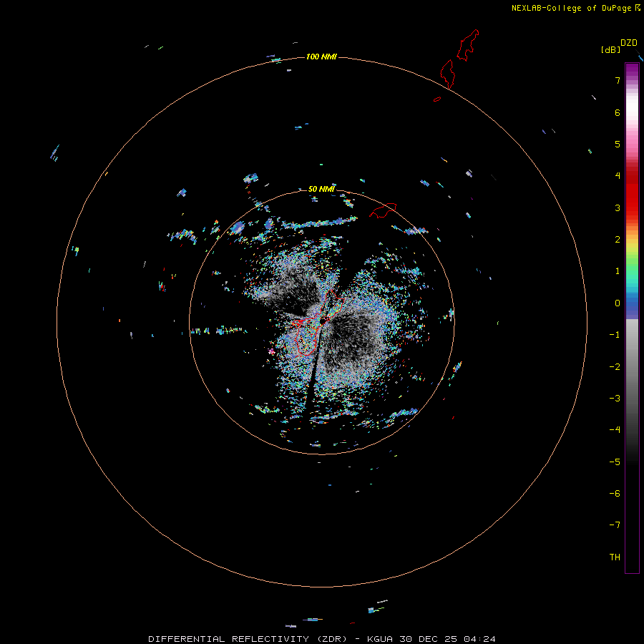Image resolution: width=644 pixels, height=644 pixels.
Task: Click the -6 value on color scale
Action: point(615,494)
